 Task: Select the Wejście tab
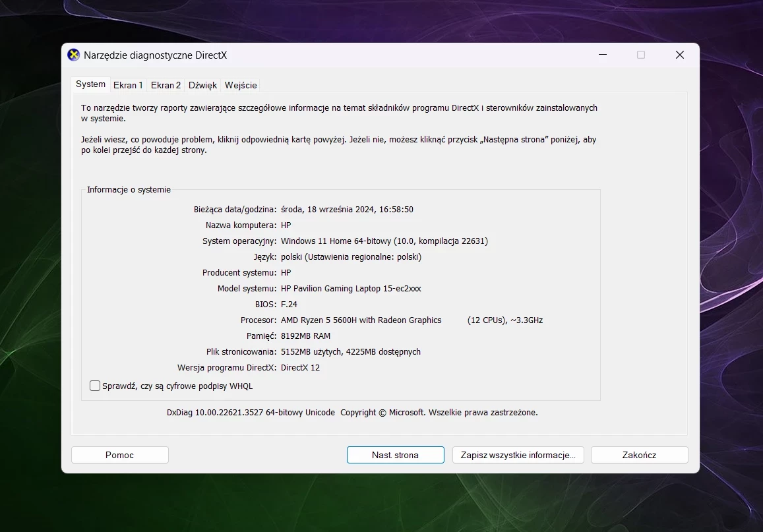pos(241,85)
